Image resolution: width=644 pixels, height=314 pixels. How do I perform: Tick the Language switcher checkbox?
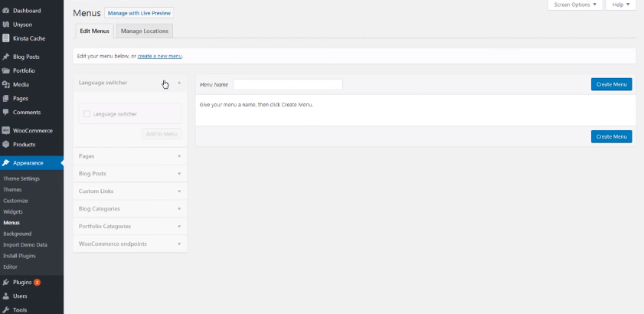(x=87, y=114)
